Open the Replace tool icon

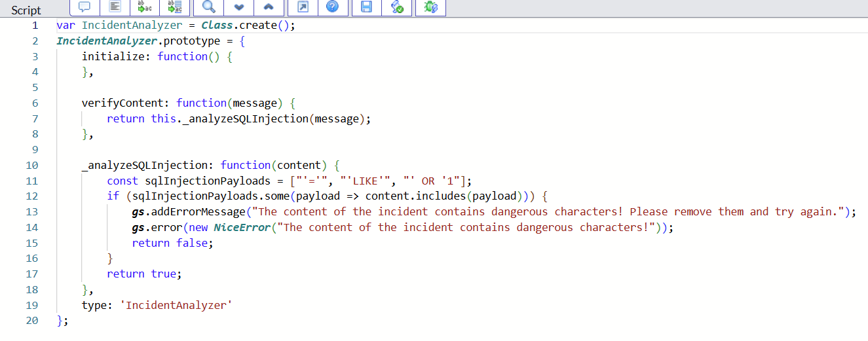click(145, 7)
